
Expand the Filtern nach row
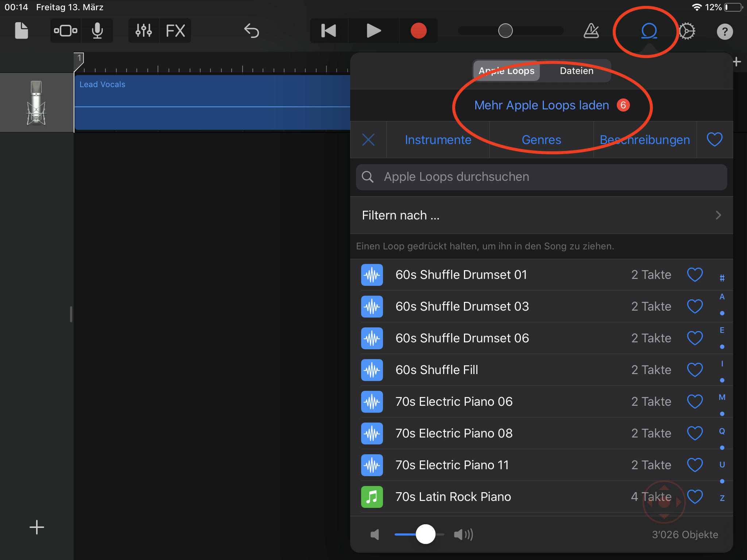541,215
